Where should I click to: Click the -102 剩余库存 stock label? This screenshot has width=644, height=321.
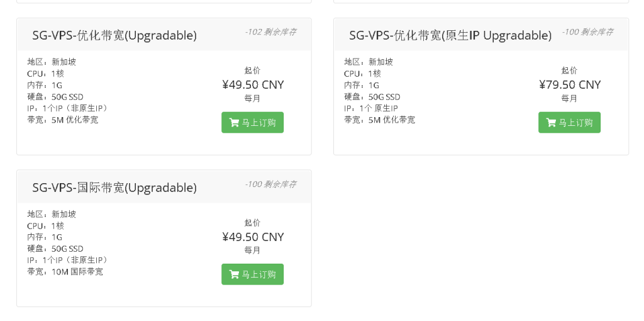point(270,32)
